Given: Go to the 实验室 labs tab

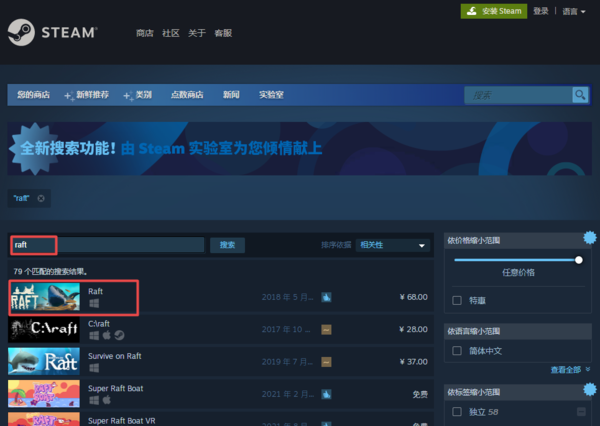Looking at the screenshot, I should click(271, 95).
